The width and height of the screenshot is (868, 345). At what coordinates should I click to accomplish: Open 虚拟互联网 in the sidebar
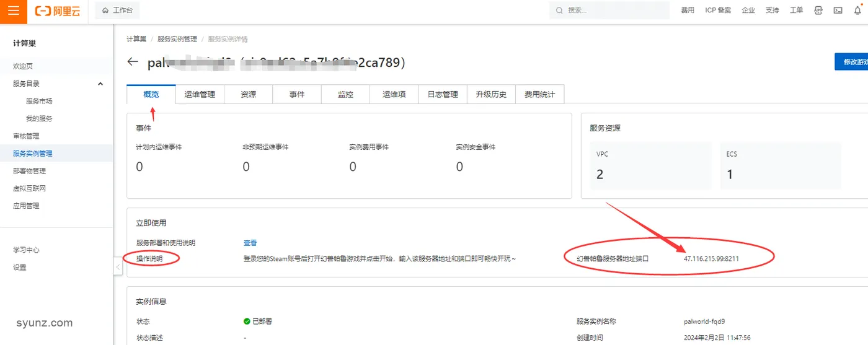tap(29, 188)
